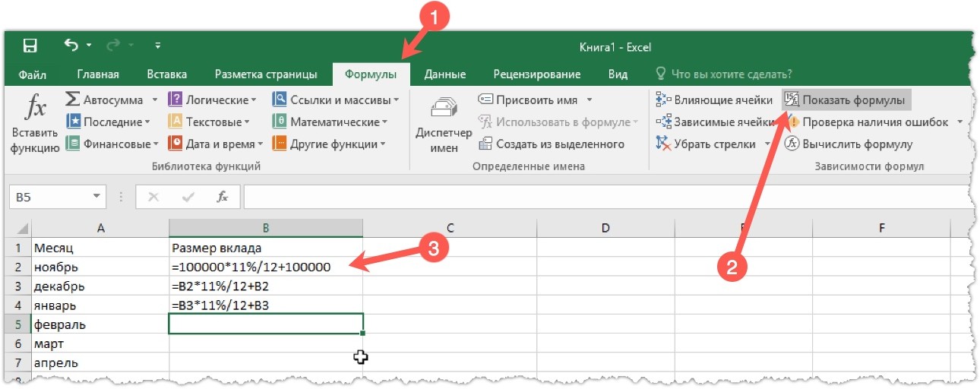980x389 pixels.
Task: Click cell with formula '=B3*11%/12+B3'
Action: tap(266, 305)
